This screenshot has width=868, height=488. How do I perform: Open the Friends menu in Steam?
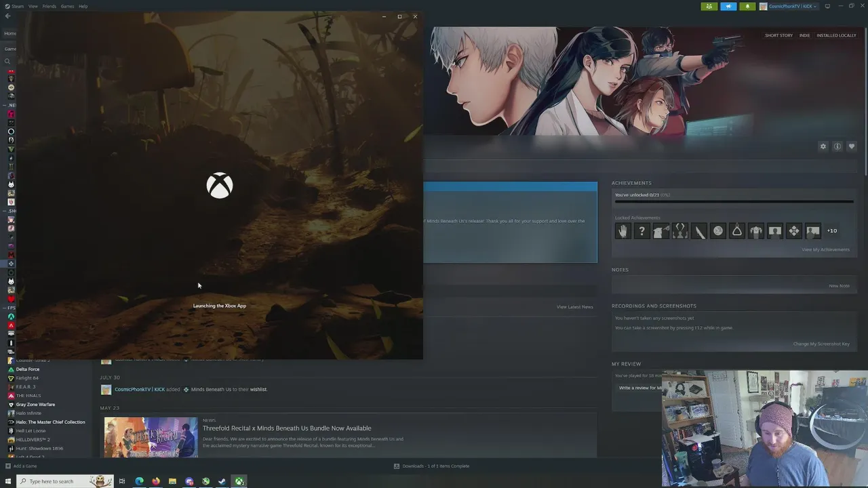click(x=50, y=6)
